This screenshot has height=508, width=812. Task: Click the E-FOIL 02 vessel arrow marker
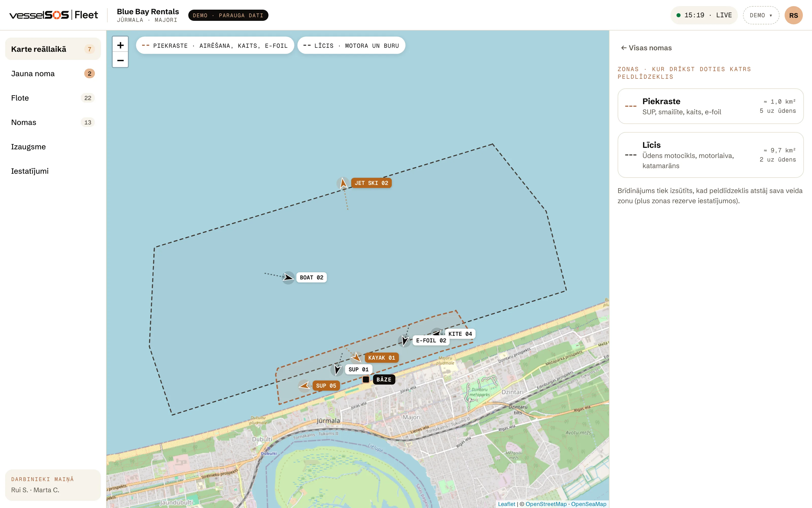click(404, 341)
